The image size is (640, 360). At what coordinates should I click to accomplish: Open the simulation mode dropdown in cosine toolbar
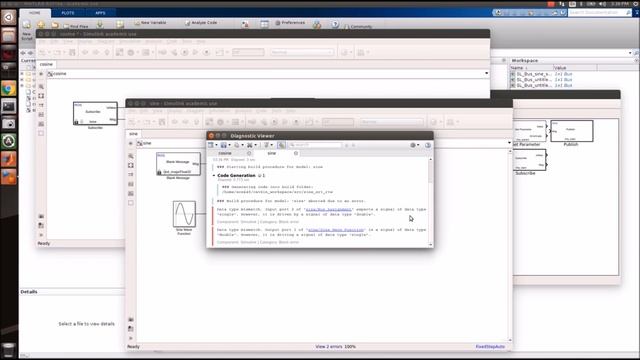click(302, 52)
